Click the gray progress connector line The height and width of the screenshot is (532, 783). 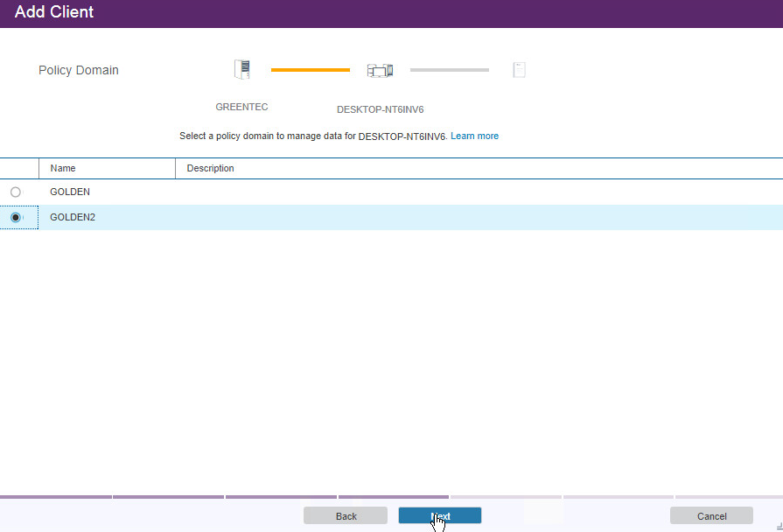click(449, 70)
